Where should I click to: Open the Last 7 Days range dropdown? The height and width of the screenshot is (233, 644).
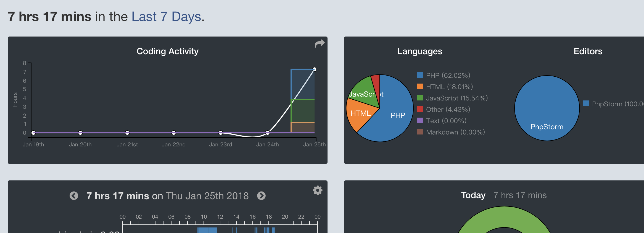(x=166, y=17)
